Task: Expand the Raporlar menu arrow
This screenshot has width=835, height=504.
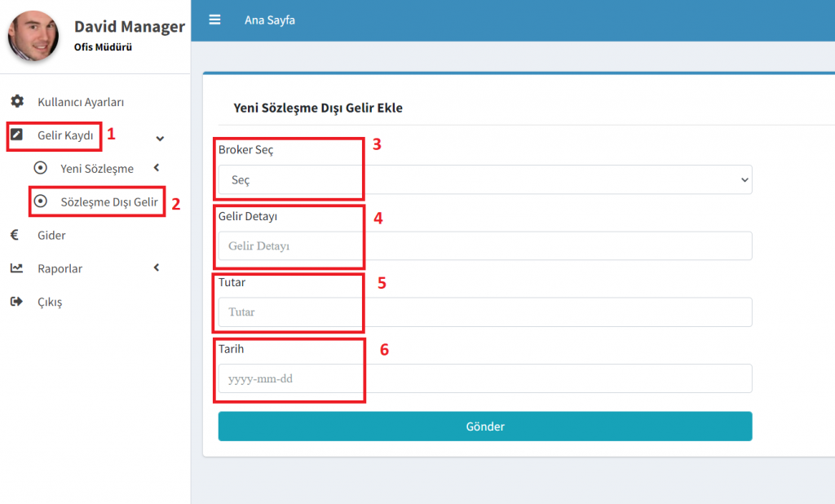Action: pyautogui.click(x=156, y=267)
